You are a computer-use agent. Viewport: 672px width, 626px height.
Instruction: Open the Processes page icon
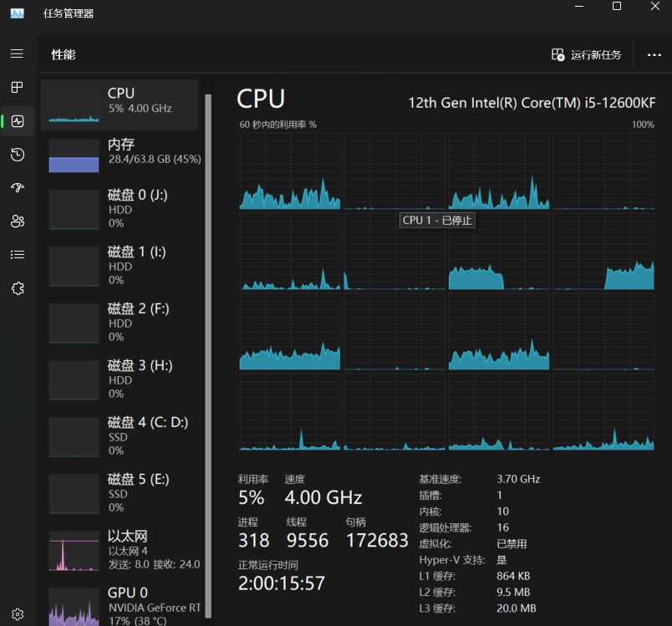18,88
